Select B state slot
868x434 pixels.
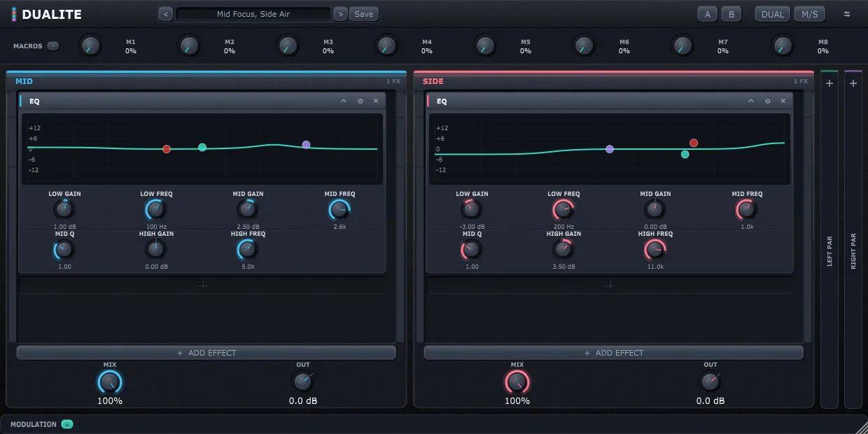pyautogui.click(x=731, y=14)
